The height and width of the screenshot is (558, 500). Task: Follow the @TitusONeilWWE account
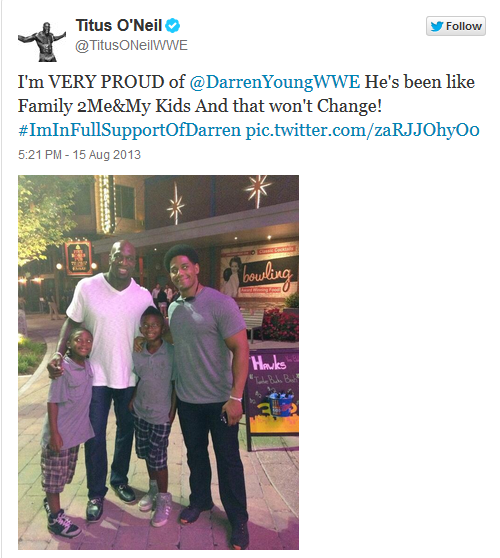pyautogui.click(x=456, y=26)
